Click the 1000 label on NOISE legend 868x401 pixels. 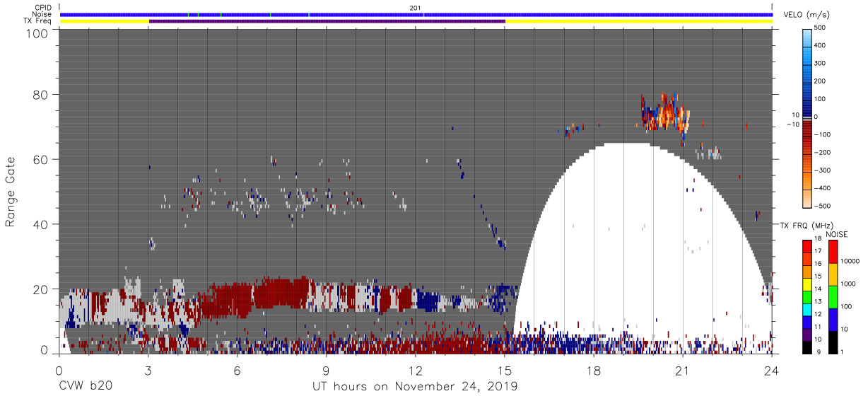(849, 284)
